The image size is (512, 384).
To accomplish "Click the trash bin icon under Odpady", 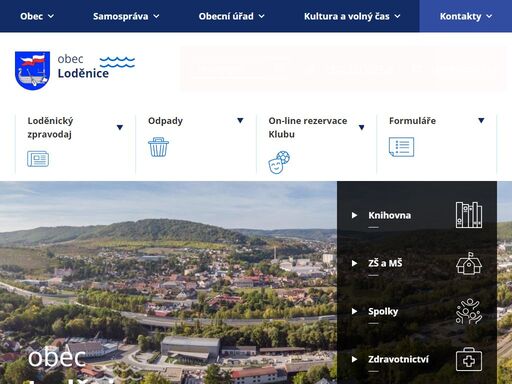I will [158, 147].
